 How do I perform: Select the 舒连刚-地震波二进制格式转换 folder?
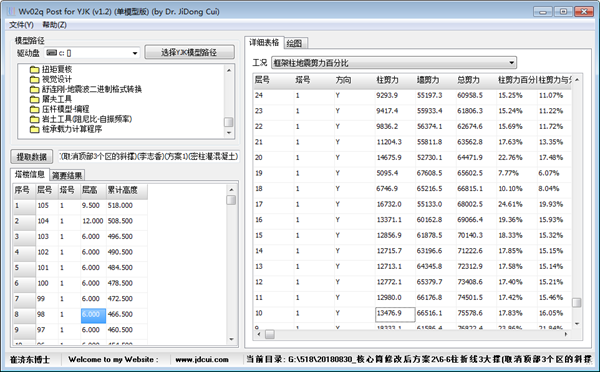pos(92,89)
